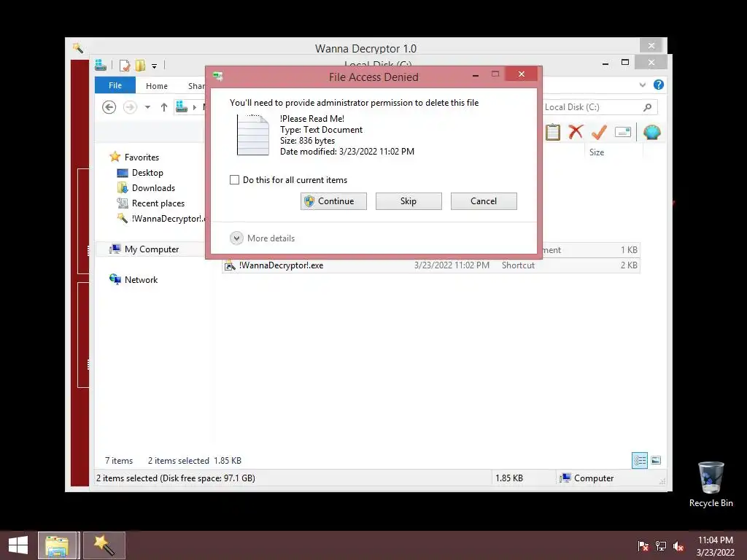Click the red X Delete toolbar icon
This screenshot has height=560, width=747.
(x=576, y=131)
